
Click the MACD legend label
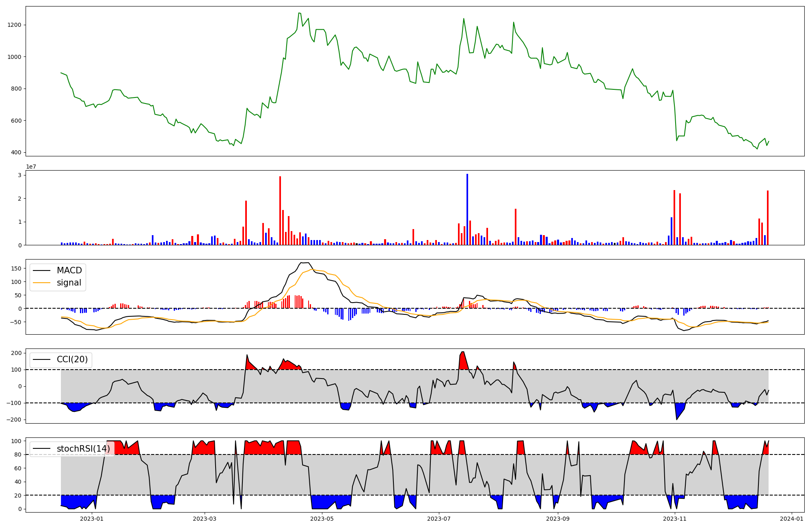[x=69, y=270]
